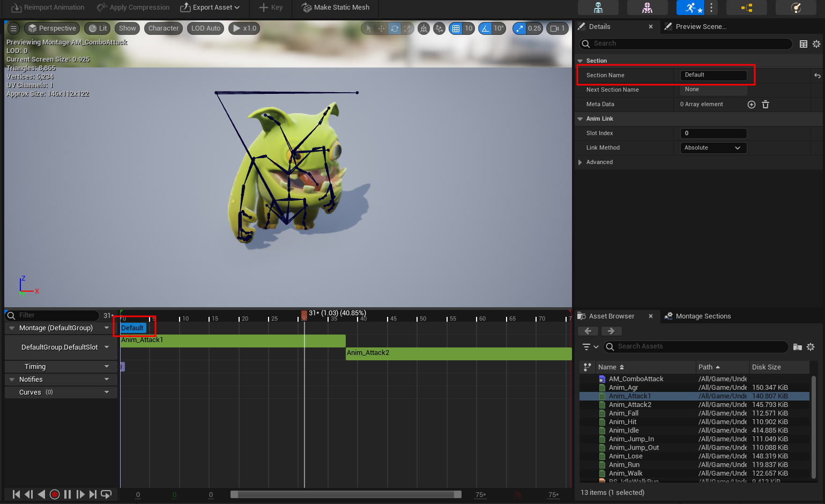Collapse the Section category
This screenshot has height=504, width=825.
tap(580, 61)
